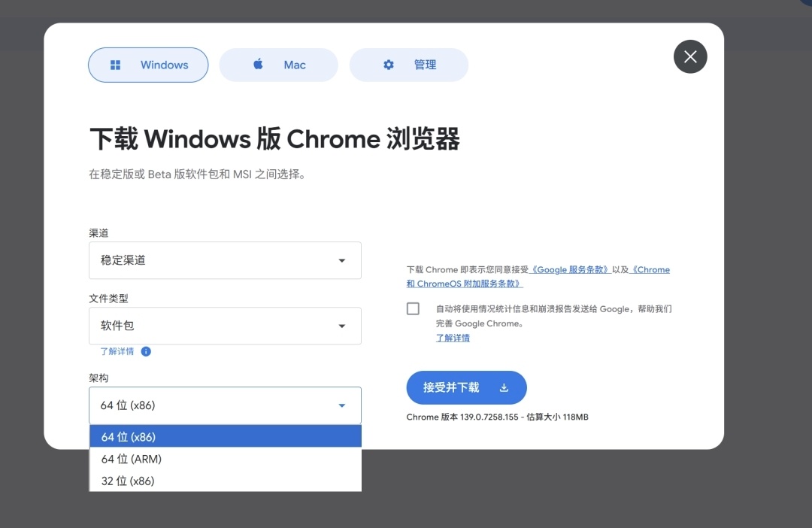Click the blue arrow of the 架构 dropdown

[342, 405]
